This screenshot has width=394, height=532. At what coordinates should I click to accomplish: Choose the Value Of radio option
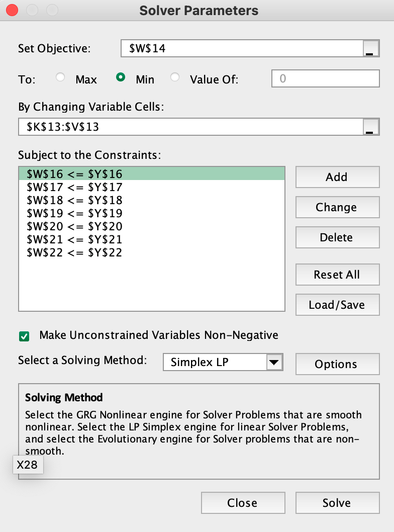pyautogui.click(x=175, y=78)
